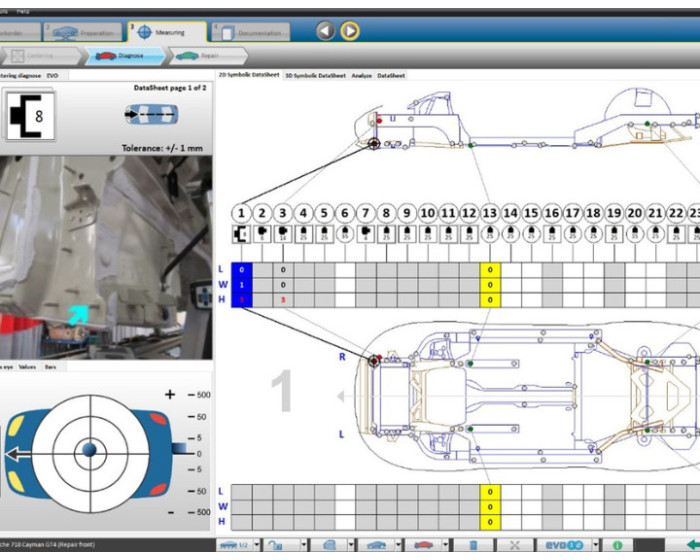Go to the Centering stage
The height and width of the screenshot is (560, 700).
[40, 56]
